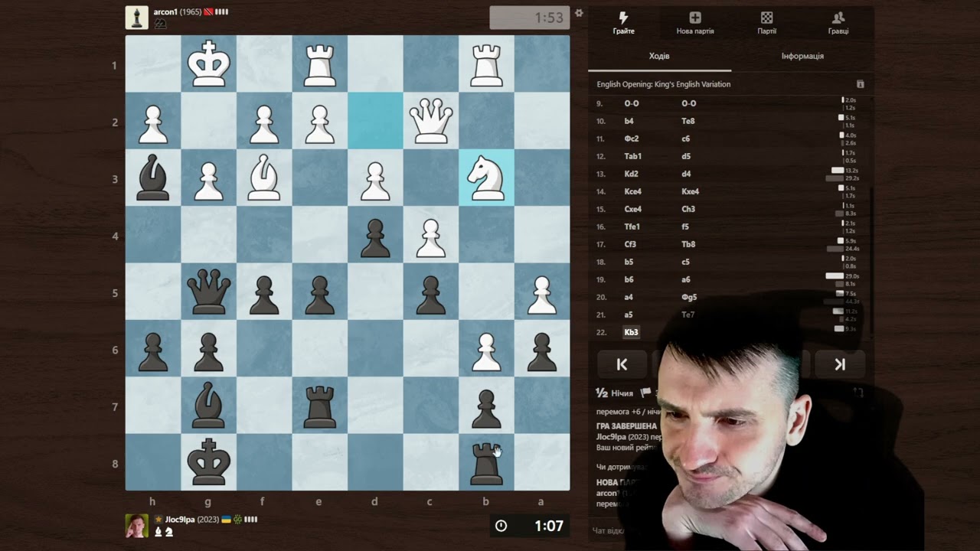Switch to the Ходів moves tab

coord(659,57)
